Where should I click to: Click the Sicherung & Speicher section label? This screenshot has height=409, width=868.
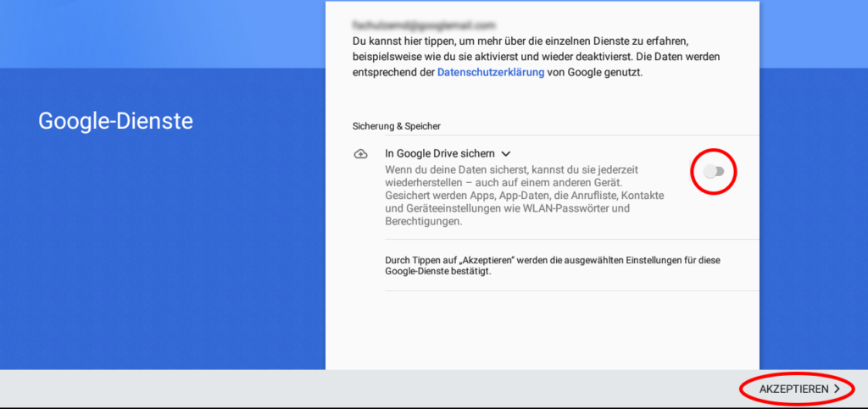pos(397,126)
